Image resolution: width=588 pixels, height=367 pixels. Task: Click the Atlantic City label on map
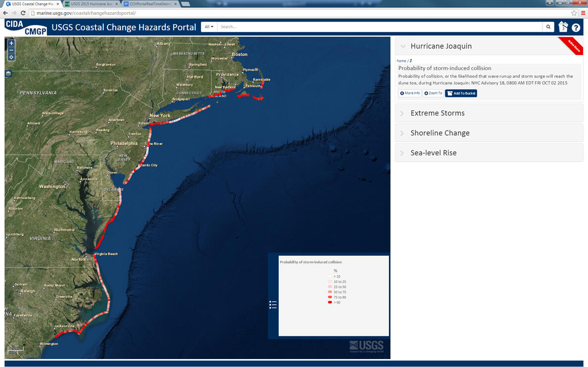(148, 165)
